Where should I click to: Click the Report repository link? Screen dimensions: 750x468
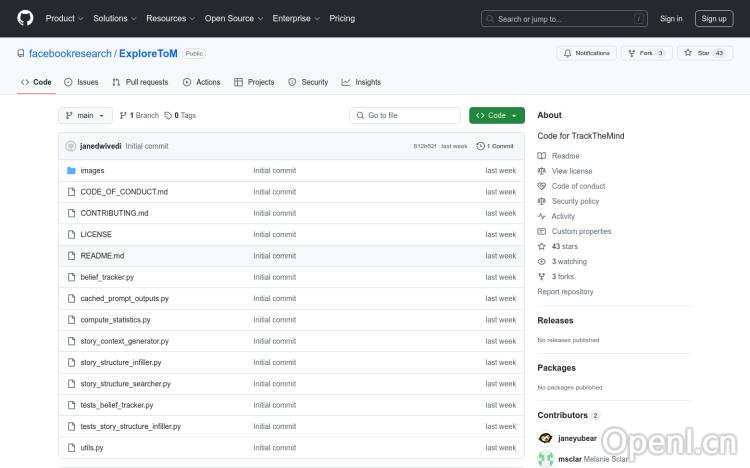tap(565, 292)
